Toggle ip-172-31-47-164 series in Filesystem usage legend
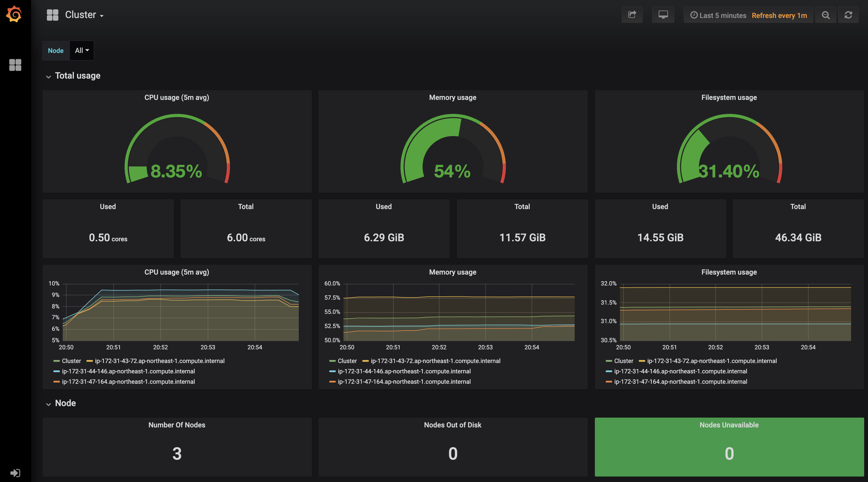868x482 pixels. click(x=680, y=382)
